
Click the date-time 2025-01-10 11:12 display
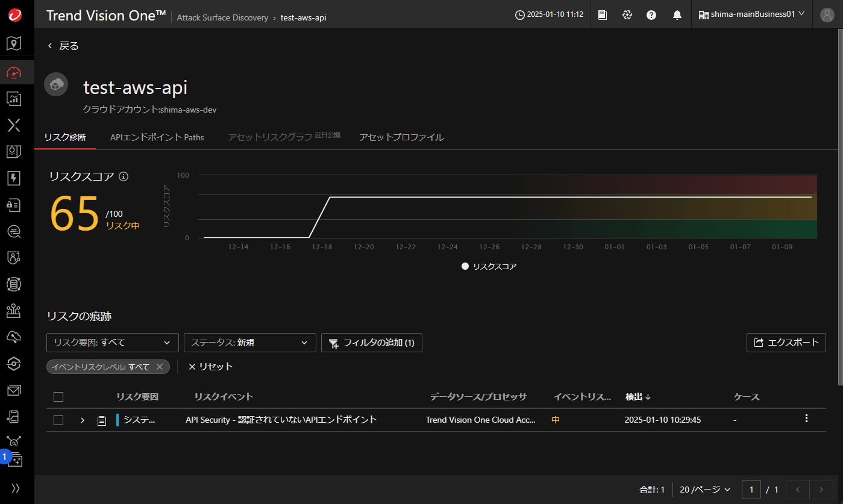coord(550,15)
